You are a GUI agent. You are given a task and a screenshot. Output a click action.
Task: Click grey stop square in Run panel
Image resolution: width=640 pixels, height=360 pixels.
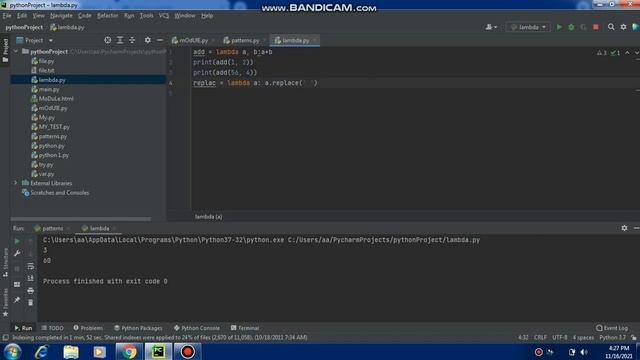(17, 269)
